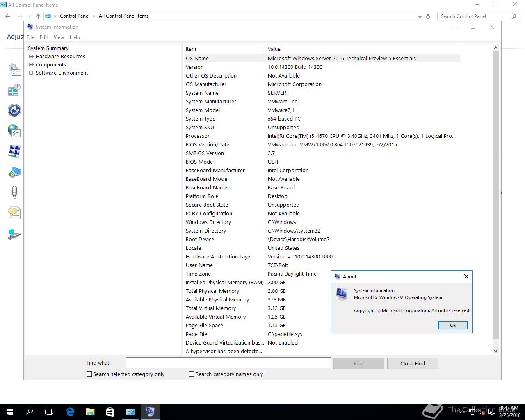Select System Summary in the tree
525x420 pixels.
click(x=48, y=48)
